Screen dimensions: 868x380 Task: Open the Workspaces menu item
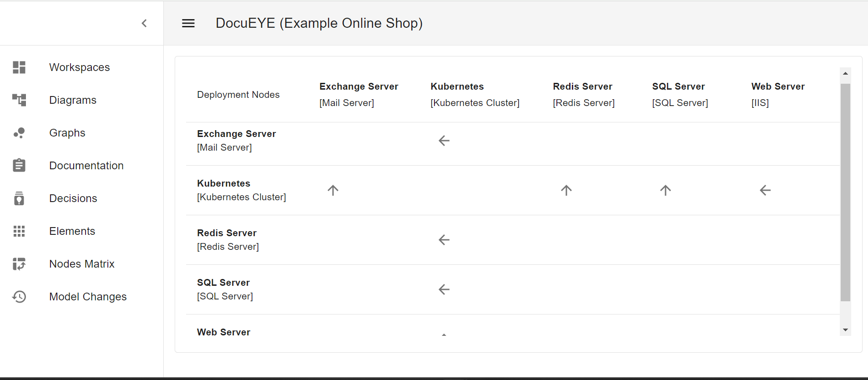80,67
